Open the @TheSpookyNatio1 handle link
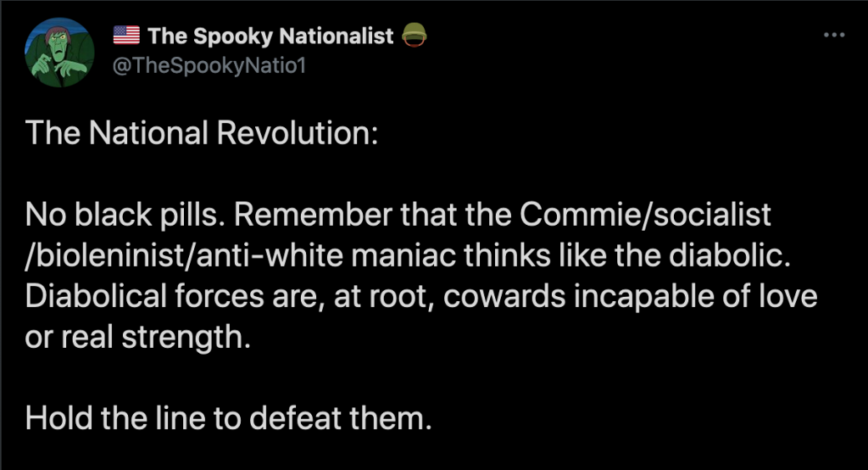Screen dimensions: 868x470 pyautogui.click(x=209, y=66)
